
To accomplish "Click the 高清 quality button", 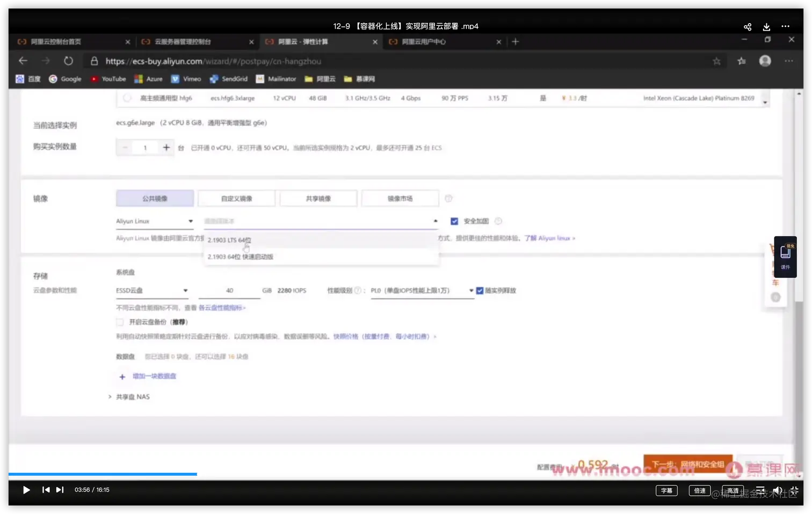I will coord(733,490).
